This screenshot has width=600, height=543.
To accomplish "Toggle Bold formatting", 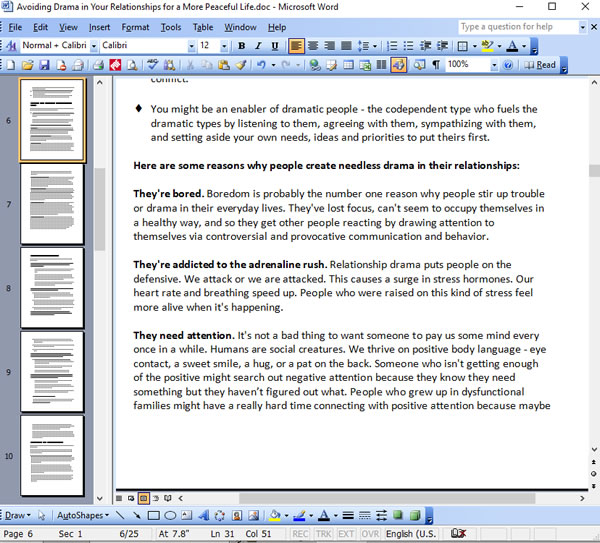I will click(241, 46).
